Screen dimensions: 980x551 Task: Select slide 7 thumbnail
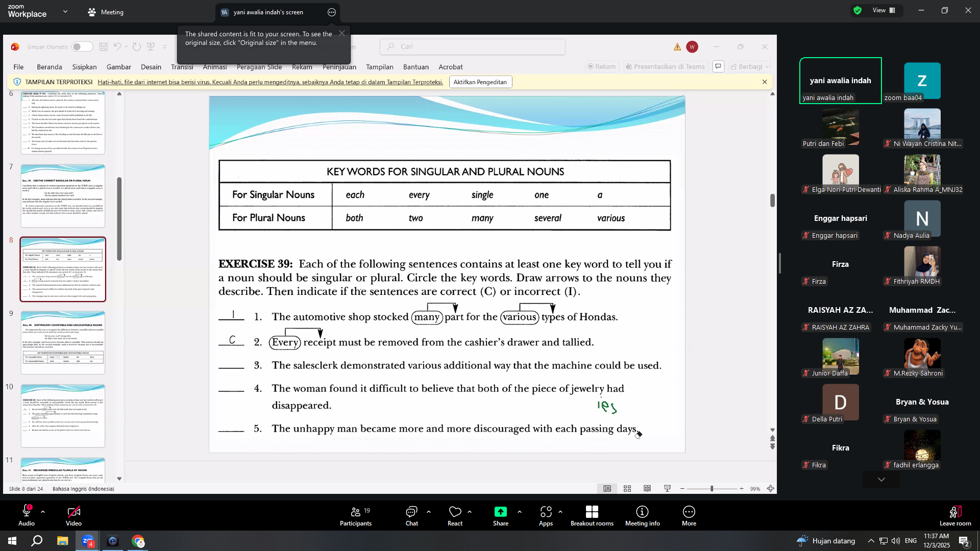[63, 196]
